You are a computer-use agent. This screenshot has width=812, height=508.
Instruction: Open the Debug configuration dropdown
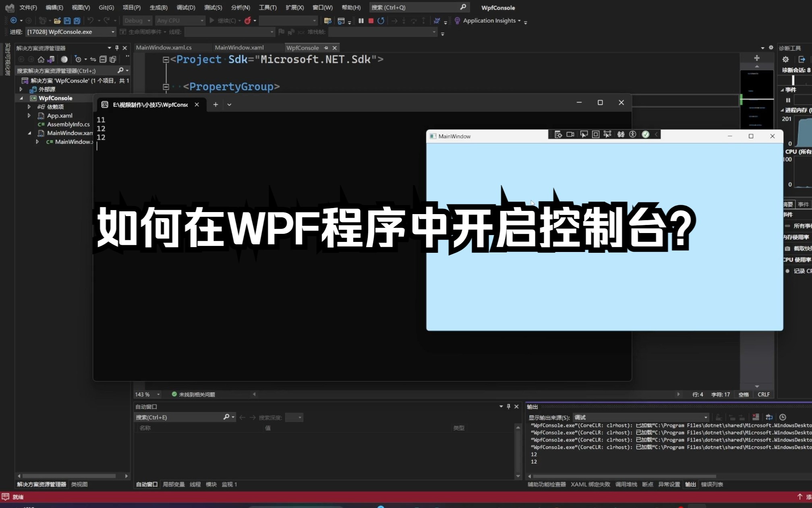click(x=137, y=21)
